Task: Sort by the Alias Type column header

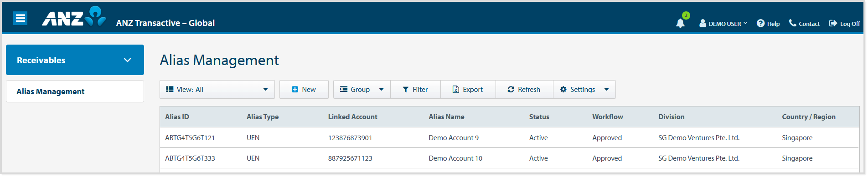Action: 263,117
